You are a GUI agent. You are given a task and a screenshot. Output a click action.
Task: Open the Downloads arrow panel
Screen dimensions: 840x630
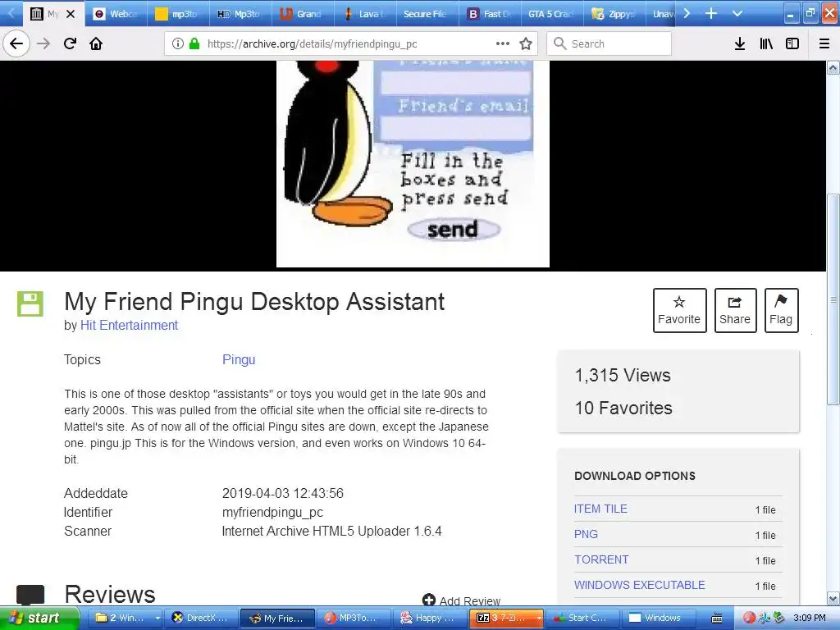click(x=740, y=43)
